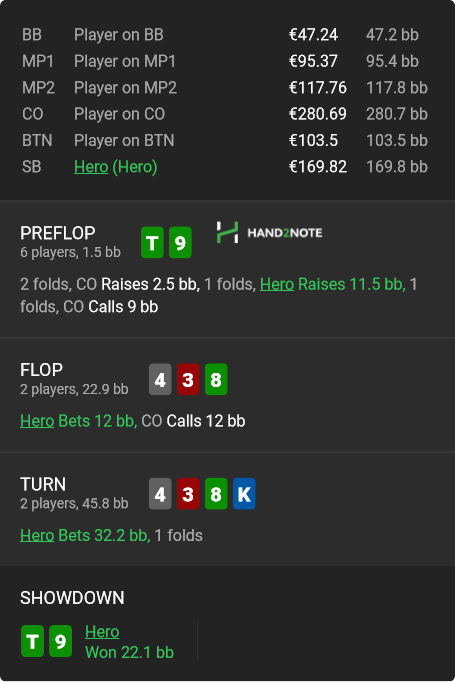This screenshot has width=455, height=682.
Task: Open Hero link in preflop action line
Action: 277,284
